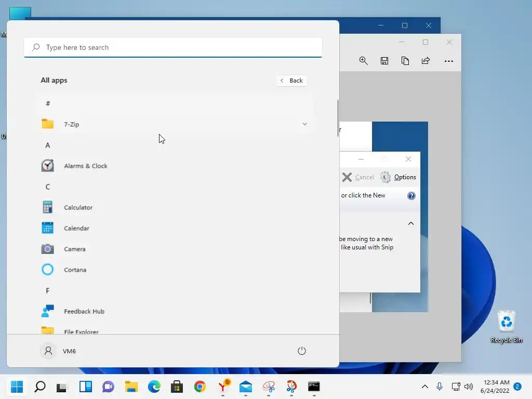Open the Calculator app
Image resolution: width=532 pixels, height=399 pixels.
tap(174, 207)
